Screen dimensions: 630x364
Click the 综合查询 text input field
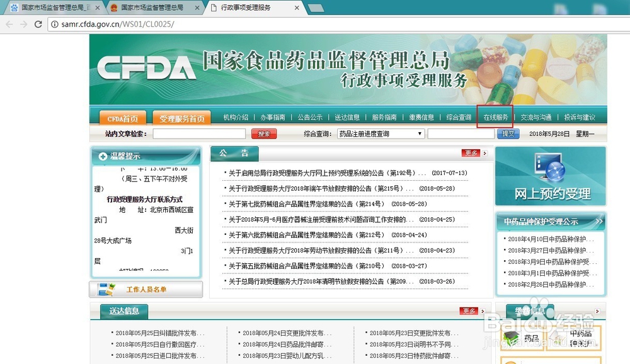(461, 134)
